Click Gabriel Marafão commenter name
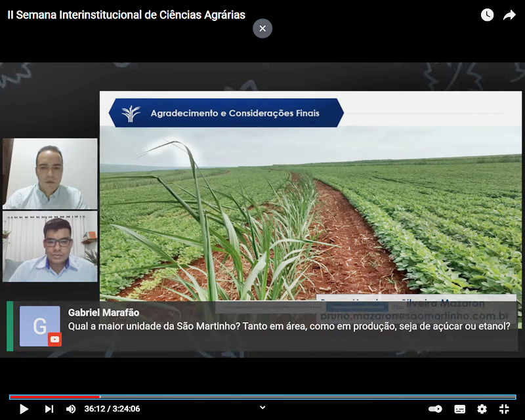Screen dimensions: 525x420 (104, 312)
